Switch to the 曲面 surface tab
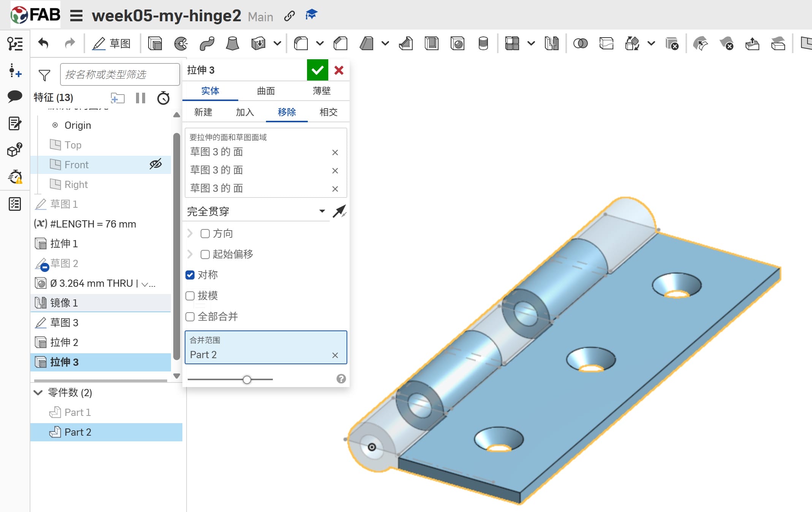The image size is (812, 512). click(266, 91)
